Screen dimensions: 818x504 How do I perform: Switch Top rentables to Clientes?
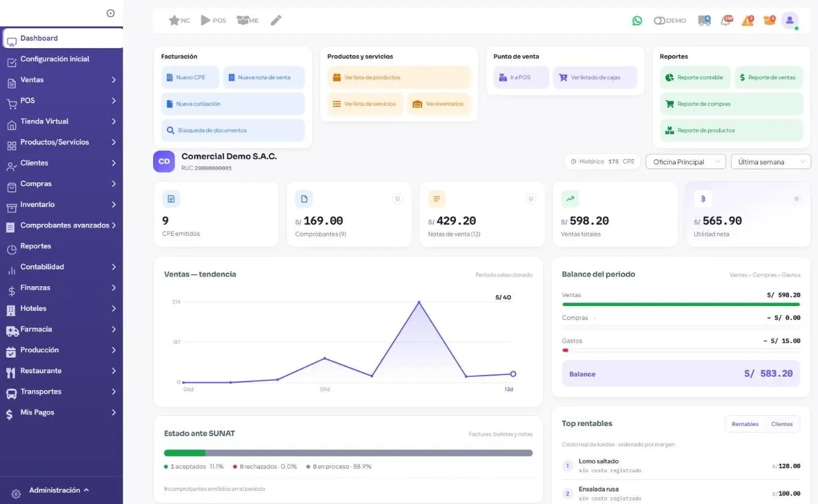[782, 424]
